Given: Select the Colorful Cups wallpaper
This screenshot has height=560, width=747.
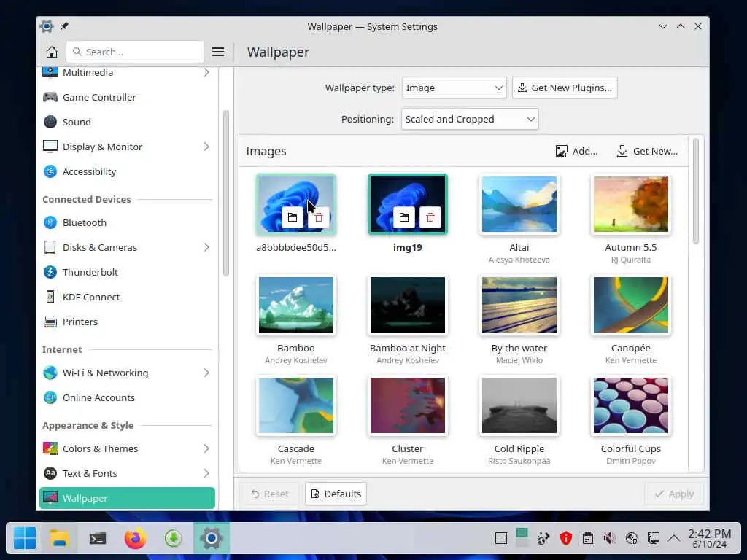Looking at the screenshot, I should tap(631, 405).
